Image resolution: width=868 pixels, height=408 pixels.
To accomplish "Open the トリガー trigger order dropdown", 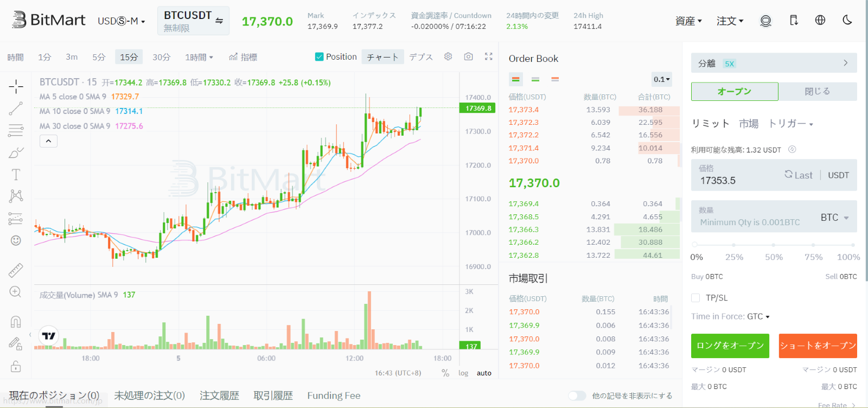I will (x=790, y=124).
